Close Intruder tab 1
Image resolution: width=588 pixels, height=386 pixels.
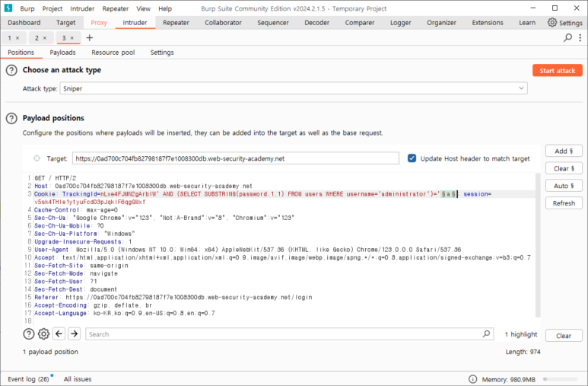coord(17,38)
